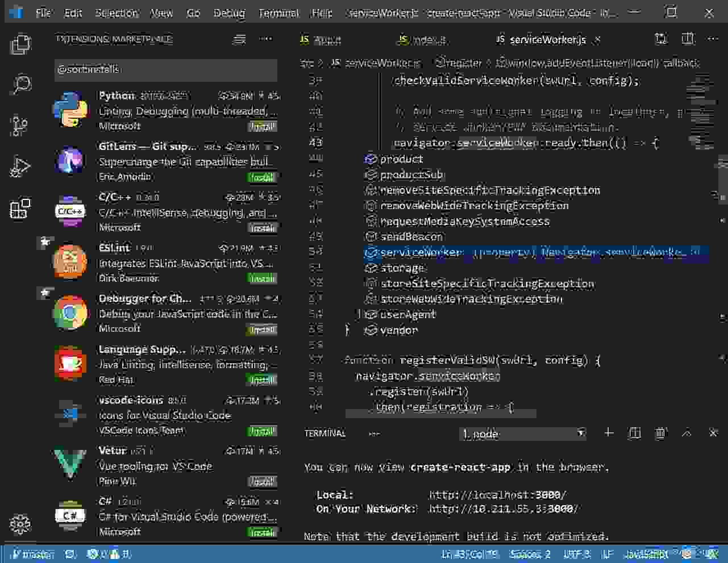Click the Python extension logo

pyautogui.click(x=70, y=110)
